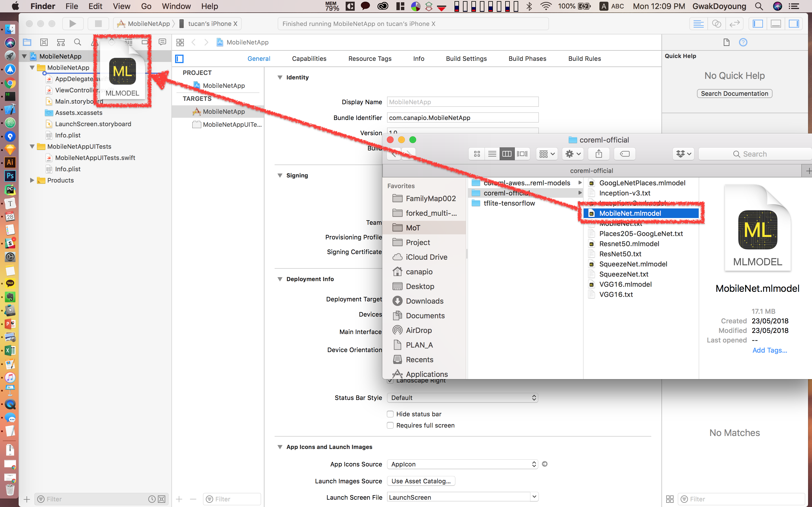Image resolution: width=812 pixels, height=507 pixels.
Task: Show the Quick Help inspector icon
Action: click(x=743, y=42)
